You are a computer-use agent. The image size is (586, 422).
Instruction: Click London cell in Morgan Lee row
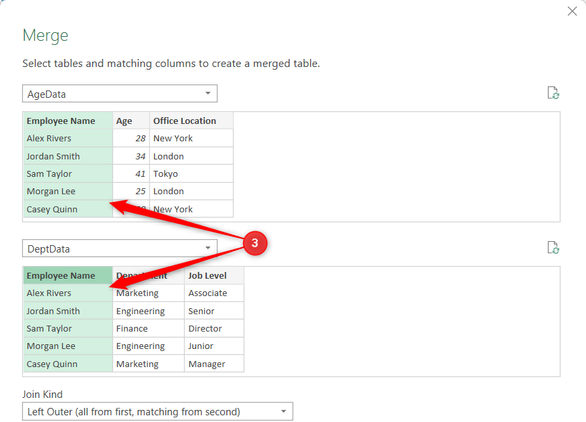click(x=191, y=191)
